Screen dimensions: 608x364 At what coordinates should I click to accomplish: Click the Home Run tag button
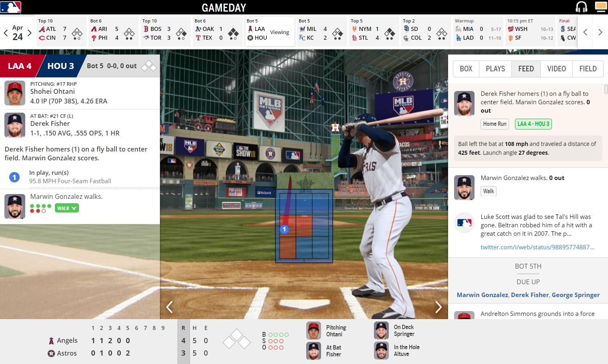point(495,124)
